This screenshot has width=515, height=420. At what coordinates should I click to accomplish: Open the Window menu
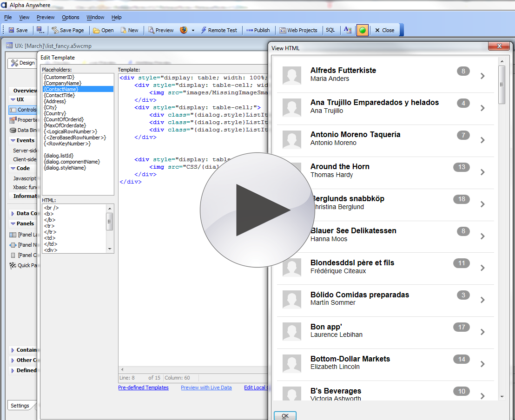pos(95,17)
